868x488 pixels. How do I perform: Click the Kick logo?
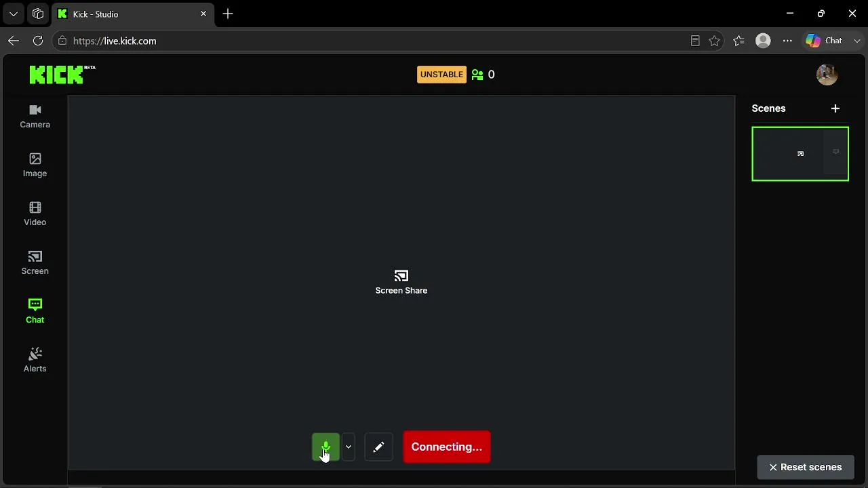coord(62,75)
